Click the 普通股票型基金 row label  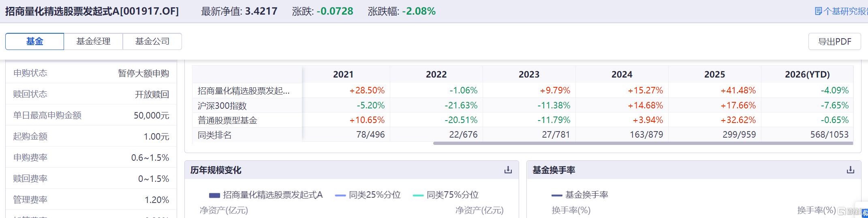227,120
